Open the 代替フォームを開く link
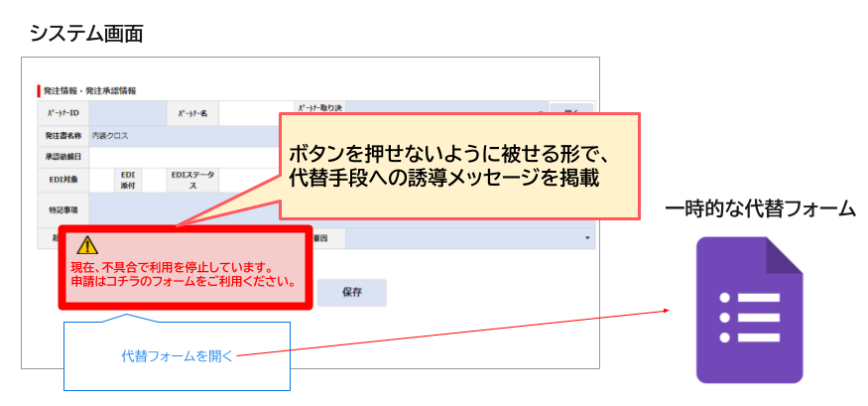Screen dimensions: 868x406 177,355
